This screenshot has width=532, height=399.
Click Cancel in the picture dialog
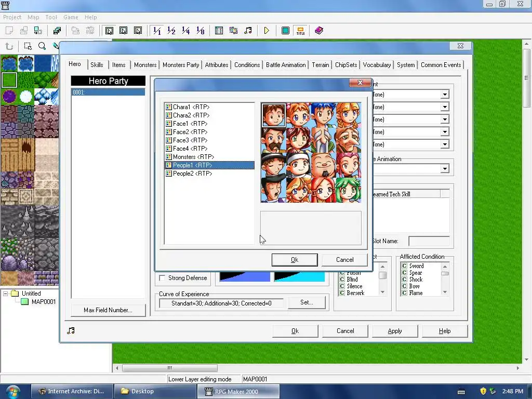(345, 260)
